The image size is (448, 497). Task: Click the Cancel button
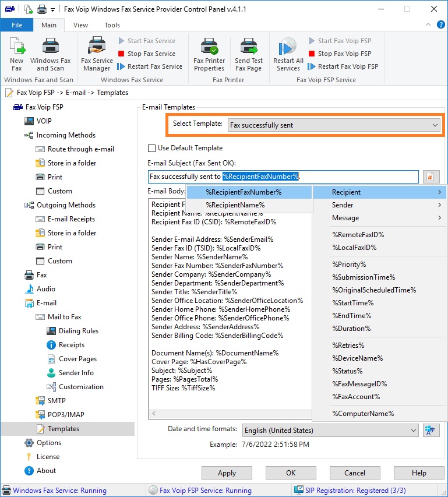click(x=355, y=473)
